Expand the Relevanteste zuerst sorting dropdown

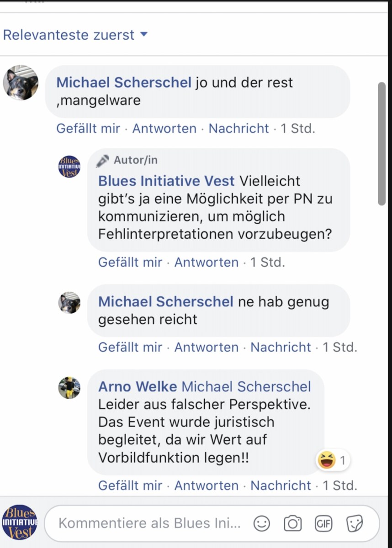click(x=75, y=35)
